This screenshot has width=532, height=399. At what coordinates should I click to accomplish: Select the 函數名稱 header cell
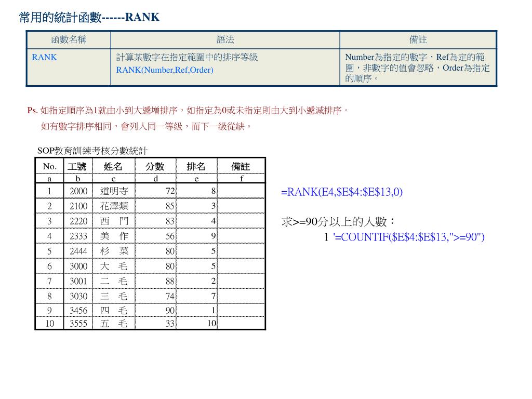[x=69, y=39]
